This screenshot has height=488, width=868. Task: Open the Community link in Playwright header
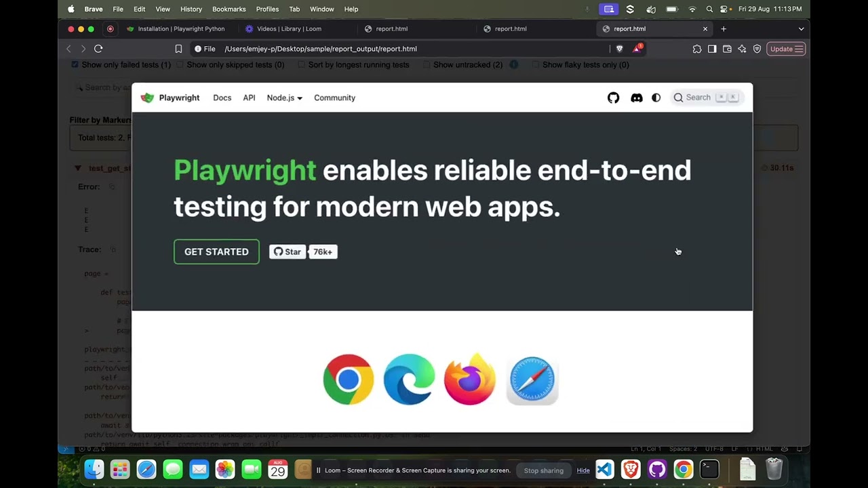tap(334, 98)
